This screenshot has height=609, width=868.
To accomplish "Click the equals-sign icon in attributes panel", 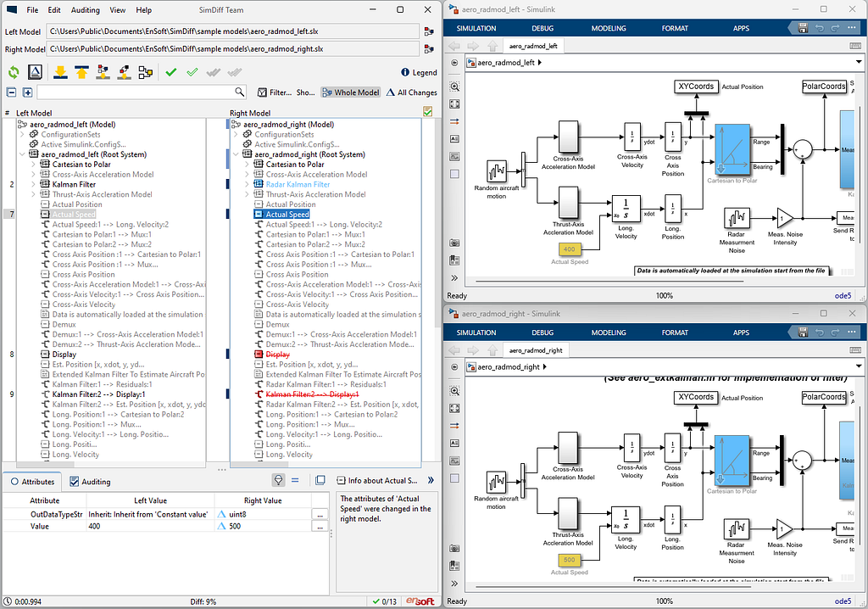I will (x=295, y=480).
